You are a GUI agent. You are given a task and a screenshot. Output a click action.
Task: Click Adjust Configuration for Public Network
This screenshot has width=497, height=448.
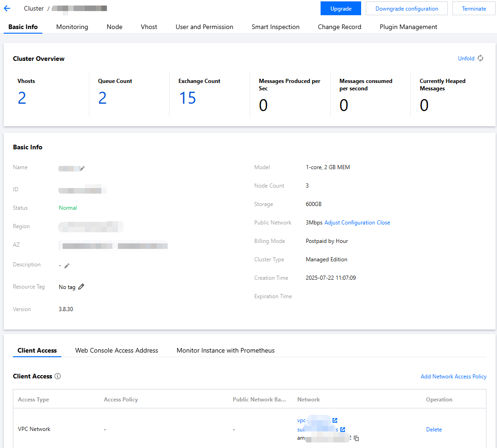350,223
